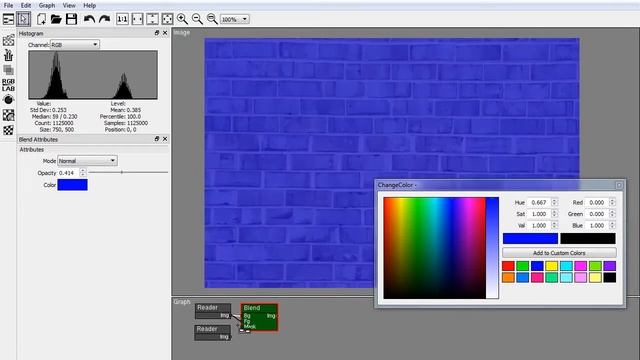Screen dimensions: 640x360
Task: Undo the last action
Action: 89,19
